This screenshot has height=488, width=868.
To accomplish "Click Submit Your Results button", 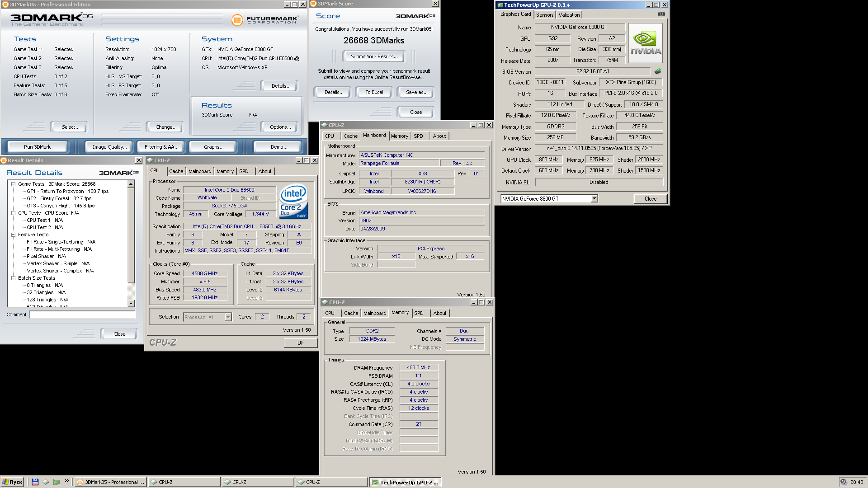I will point(374,56).
